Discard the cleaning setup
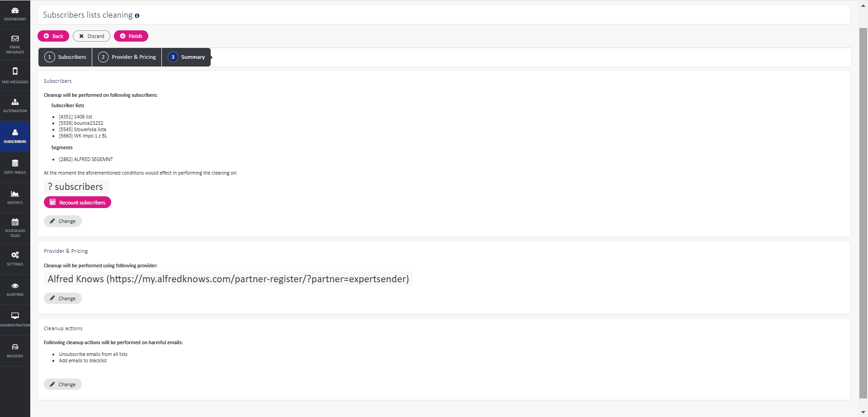 pyautogui.click(x=91, y=36)
